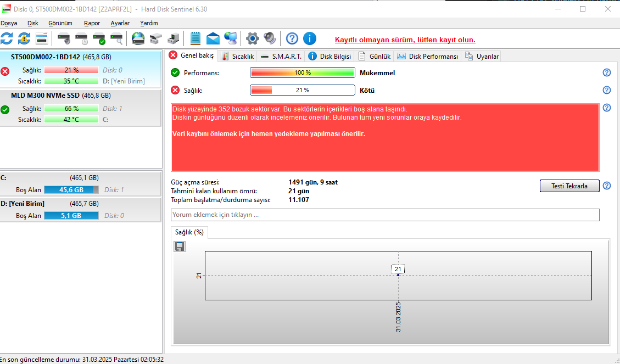The image size is (620, 364).
Task: Click the Performans 100 % progress bar
Action: pos(303,72)
